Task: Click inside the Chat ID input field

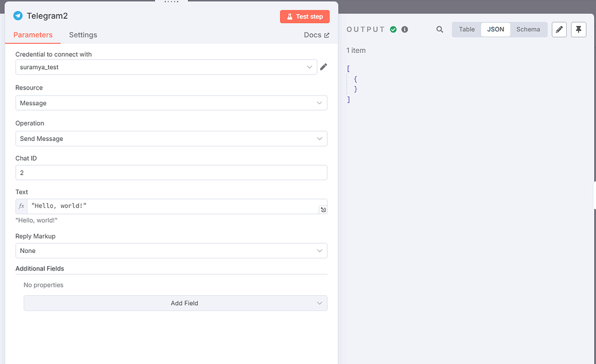Action: pos(171,172)
